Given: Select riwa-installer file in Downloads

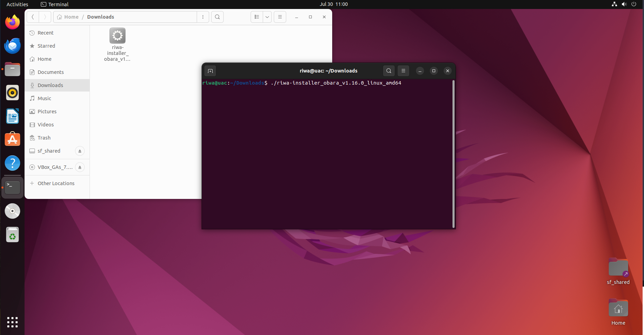Looking at the screenshot, I should click(x=118, y=45).
